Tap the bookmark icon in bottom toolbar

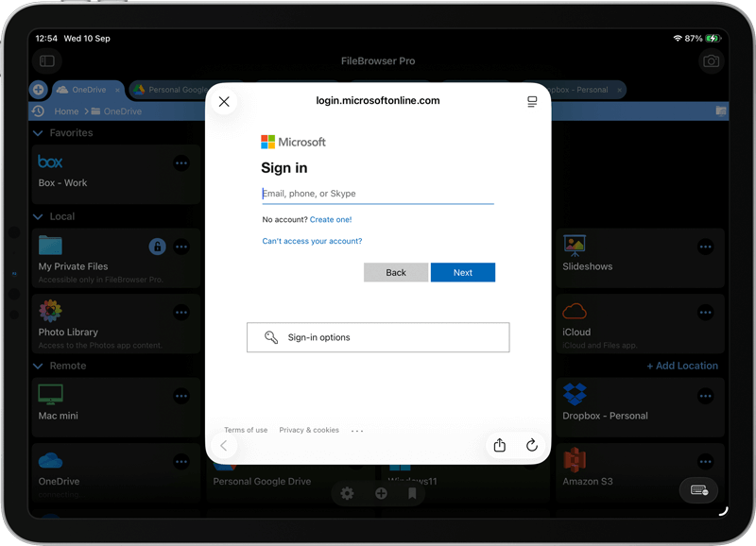tap(412, 493)
